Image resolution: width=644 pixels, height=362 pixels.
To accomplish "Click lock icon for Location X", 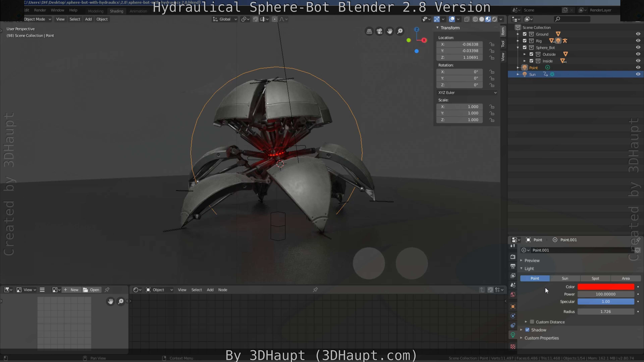I will click(492, 44).
